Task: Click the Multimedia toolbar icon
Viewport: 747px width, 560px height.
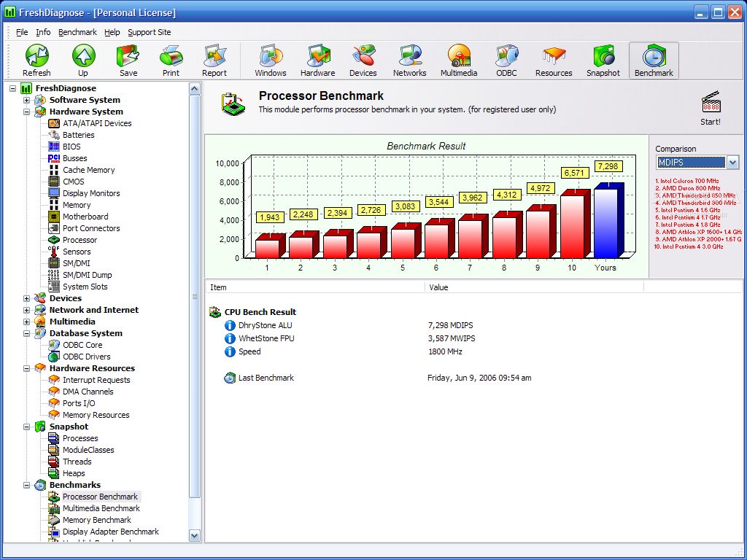Action: tap(458, 58)
